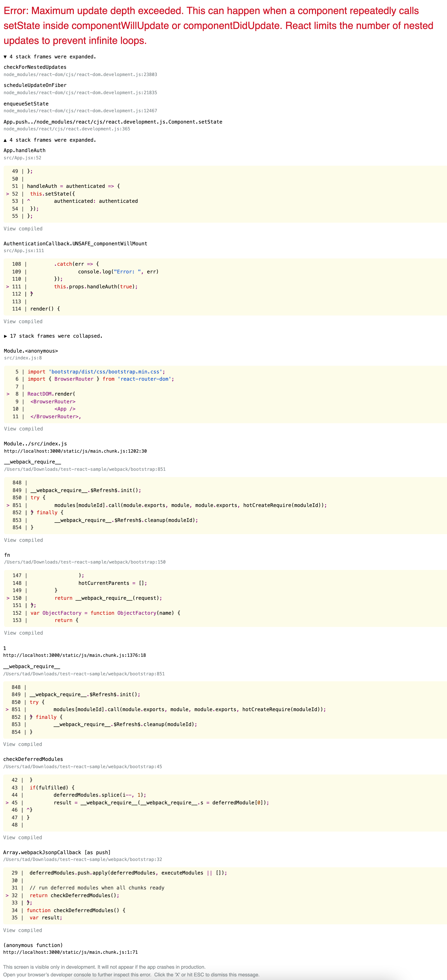Click View compiled under App.handleAuth
This screenshot has height=980, width=447.
22,229
